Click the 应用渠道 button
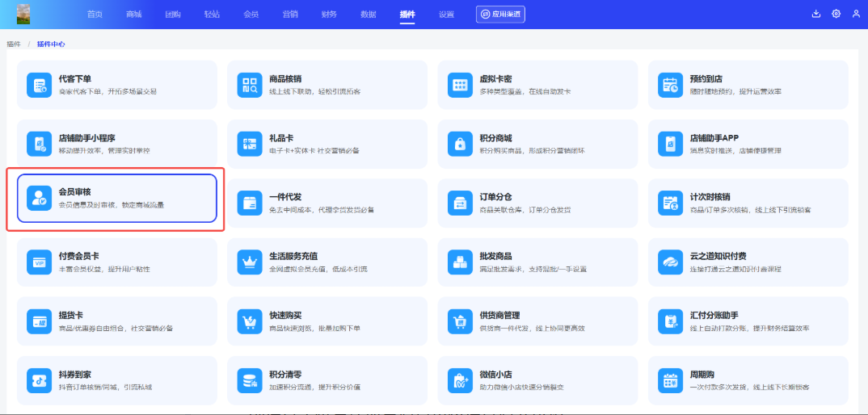Screen dimensions: 868x415 tap(500, 15)
